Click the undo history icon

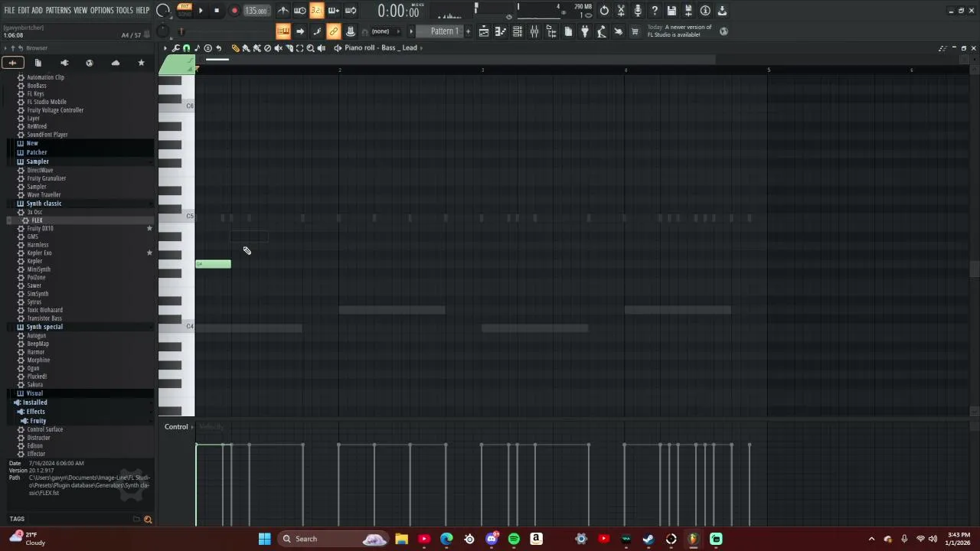click(604, 11)
